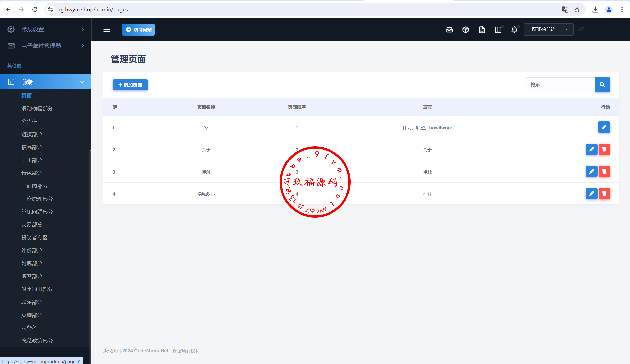This screenshot has width=630, height=364.
Task: Open 特色部分 in sidebar
Action: pyautogui.click(x=32, y=173)
